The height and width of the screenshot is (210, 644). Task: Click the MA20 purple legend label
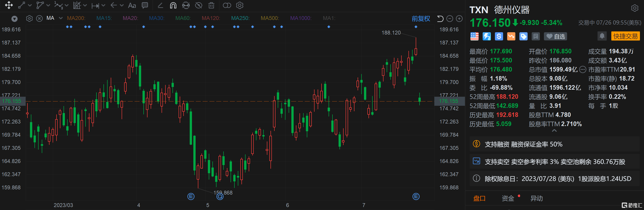coord(130,18)
